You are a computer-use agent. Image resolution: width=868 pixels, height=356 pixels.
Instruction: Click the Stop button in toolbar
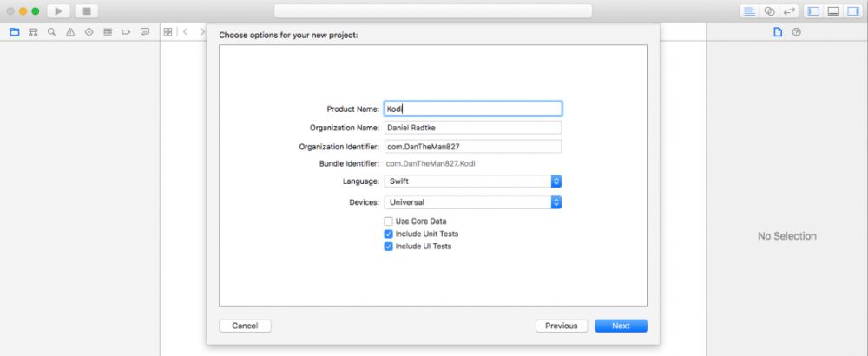86,11
